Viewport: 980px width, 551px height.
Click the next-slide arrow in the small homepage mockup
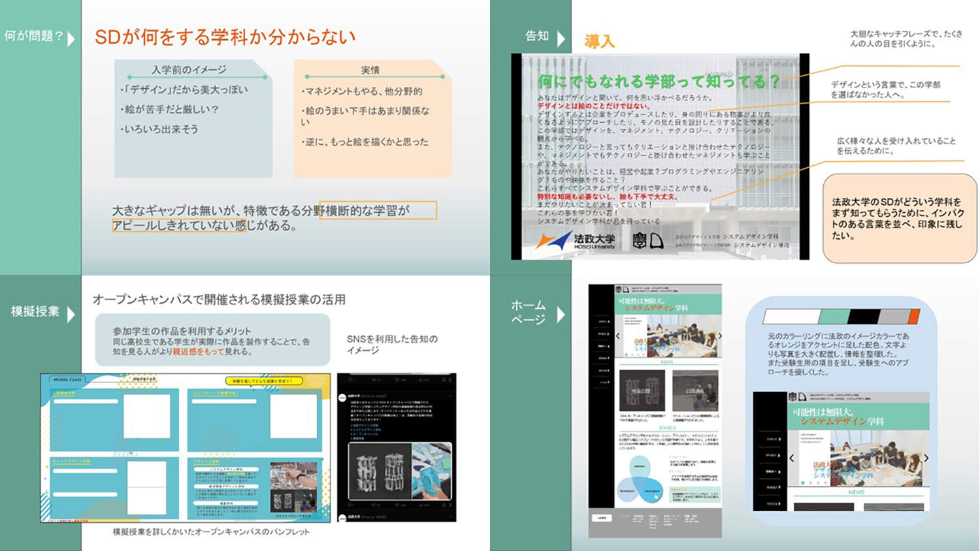tap(719, 336)
